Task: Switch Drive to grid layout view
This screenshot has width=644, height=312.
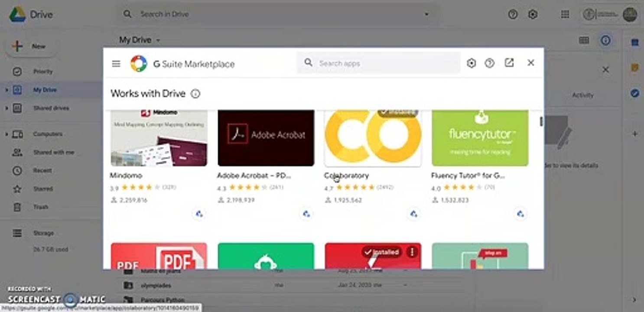Action: 584,40
